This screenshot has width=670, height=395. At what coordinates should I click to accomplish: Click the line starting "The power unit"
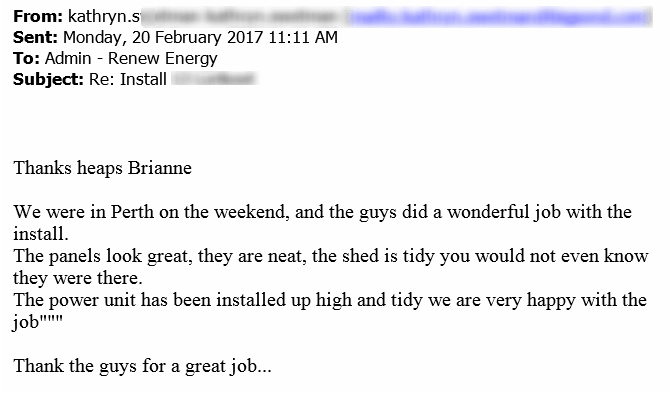[330, 300]
